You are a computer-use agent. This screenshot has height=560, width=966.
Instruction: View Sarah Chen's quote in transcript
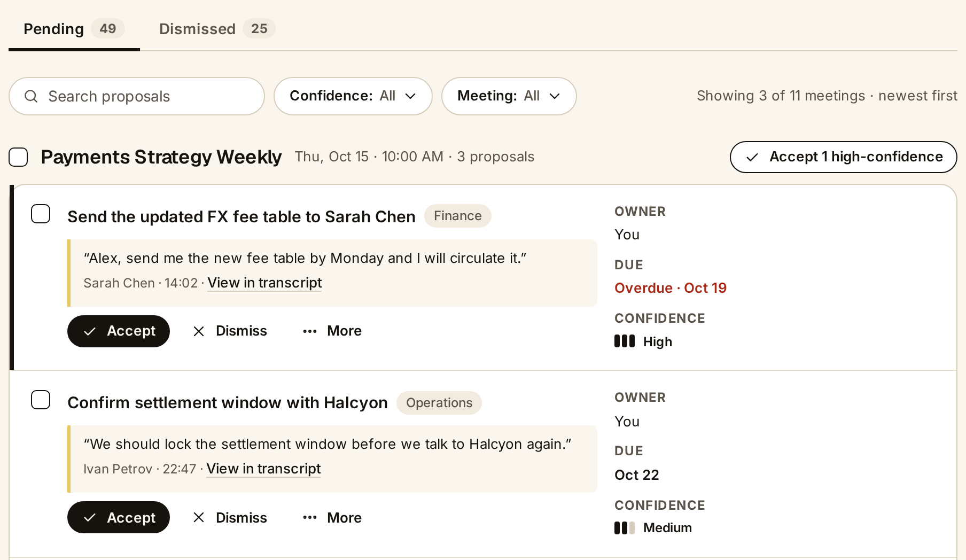(x=264, y=283)
